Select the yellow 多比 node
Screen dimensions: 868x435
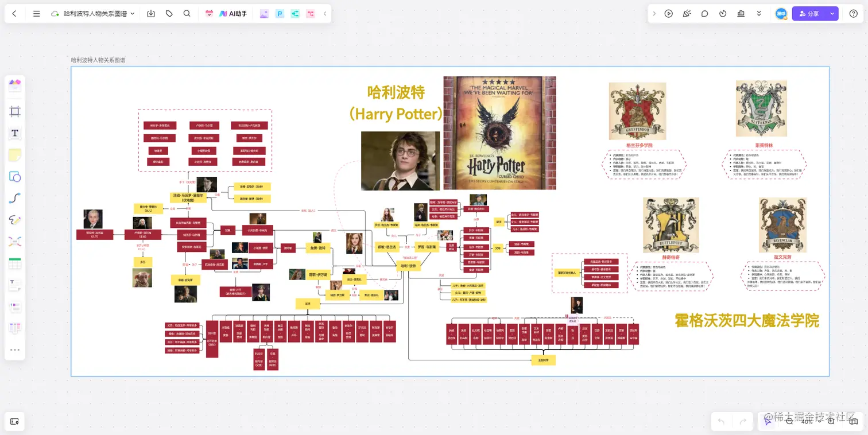tap(143, 262)
